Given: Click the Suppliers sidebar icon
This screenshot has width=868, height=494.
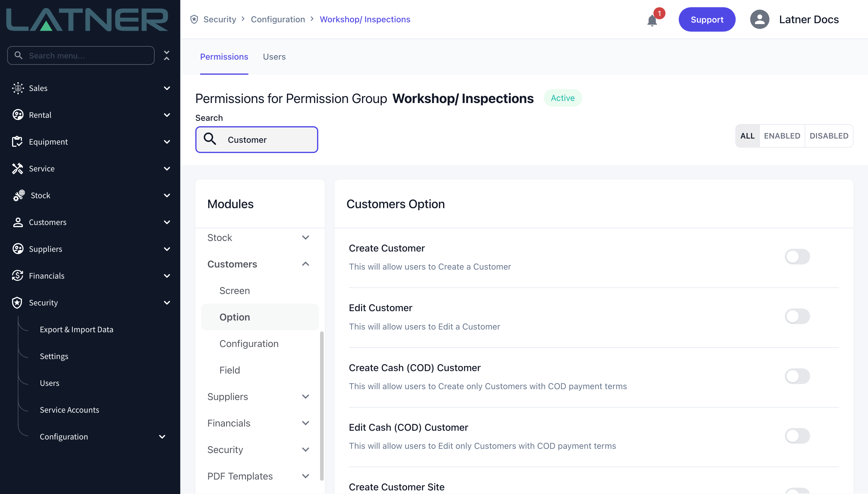Looking at the screenshot, I should coord(18,249).
